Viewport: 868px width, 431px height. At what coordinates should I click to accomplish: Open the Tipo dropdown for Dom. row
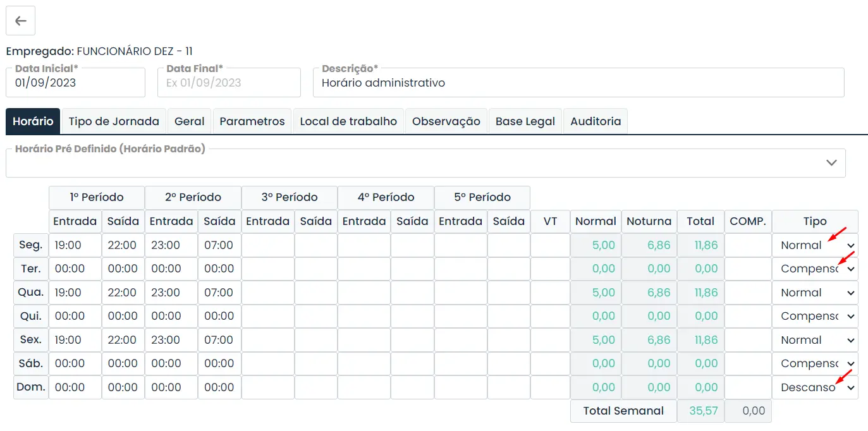pyautogui.click(x=815, y=387)
